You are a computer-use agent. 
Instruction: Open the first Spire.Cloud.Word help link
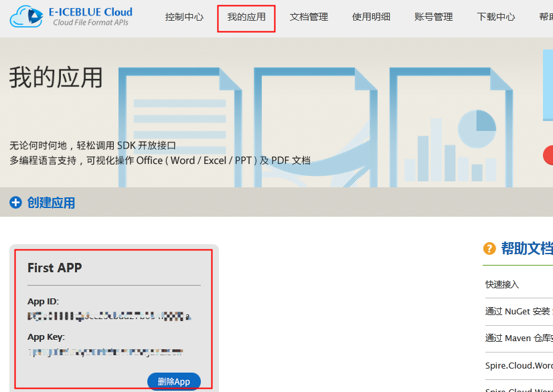pyautogui.click(x=519, y=365)
